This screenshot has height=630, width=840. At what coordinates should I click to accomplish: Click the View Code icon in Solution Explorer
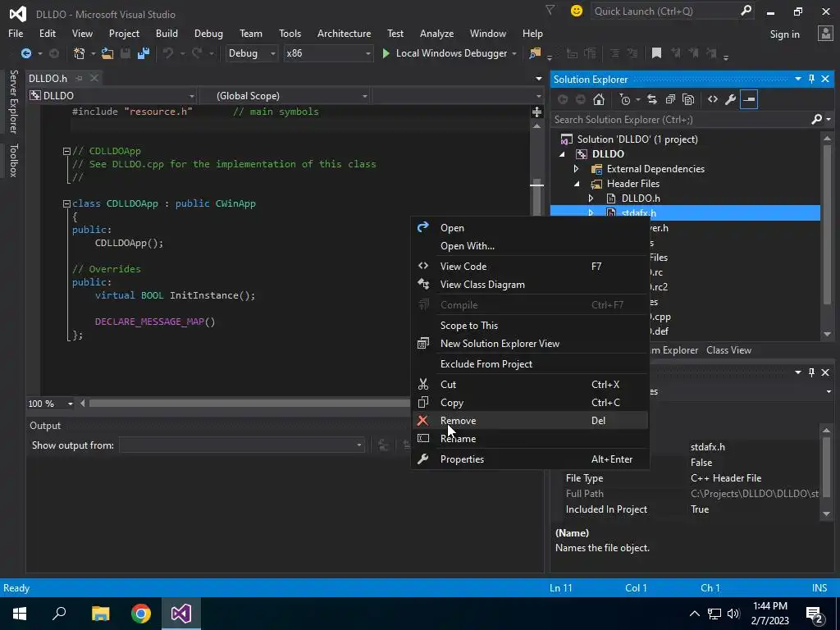pyautogui.click(x=713, y=99)
